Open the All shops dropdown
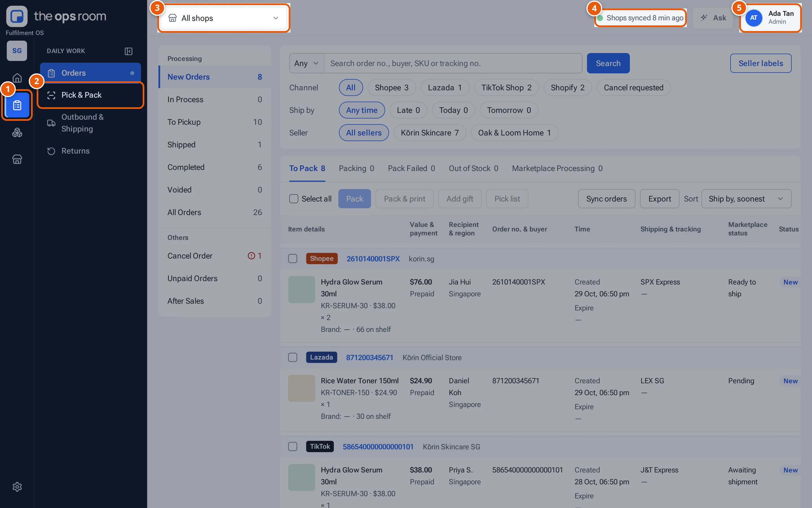Viewport: 812px width, 508px height. tap(224, 18)
